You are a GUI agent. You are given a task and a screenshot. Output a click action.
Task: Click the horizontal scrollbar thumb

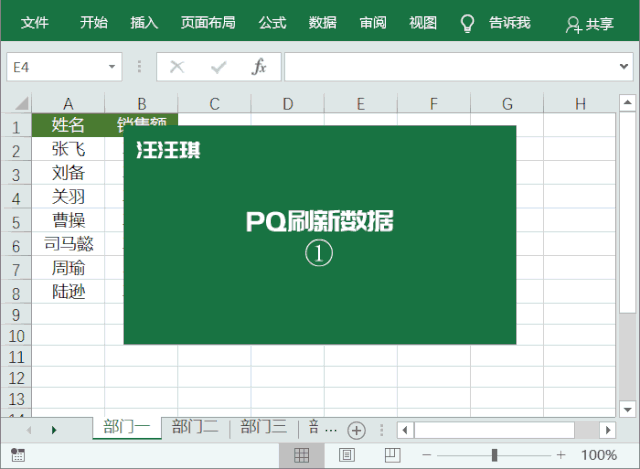(x=495, y=430)
